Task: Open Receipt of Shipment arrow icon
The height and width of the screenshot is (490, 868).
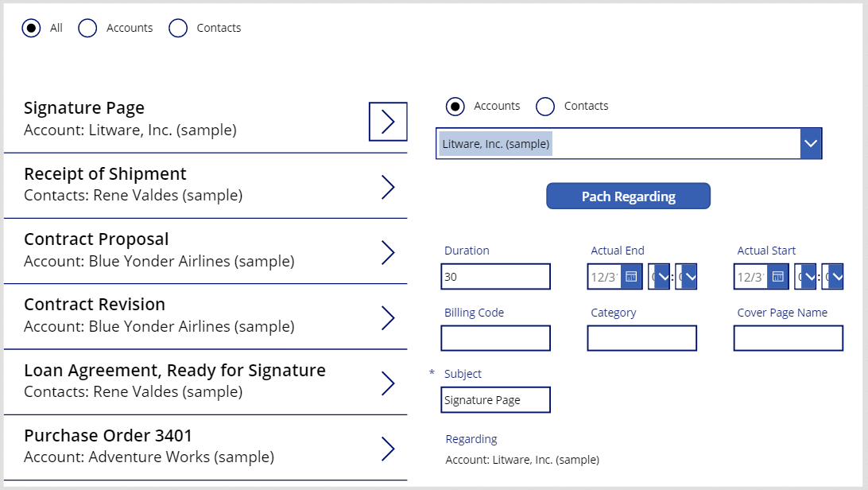Action: (x=388, y=187)
